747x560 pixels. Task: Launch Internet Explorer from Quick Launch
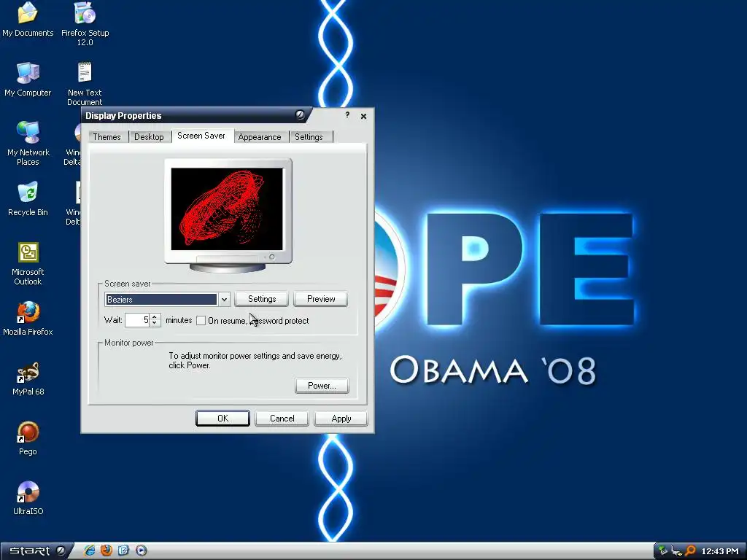89,551
